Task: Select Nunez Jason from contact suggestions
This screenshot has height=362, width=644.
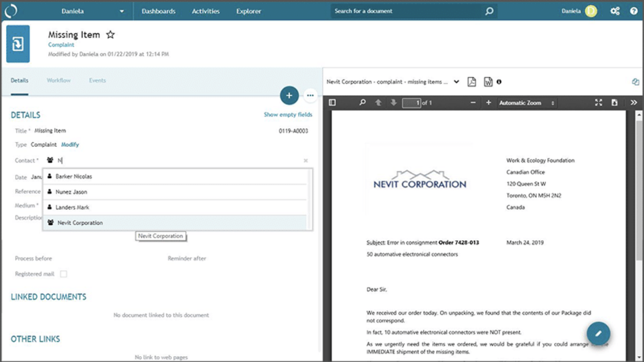Action: (175, 192)
